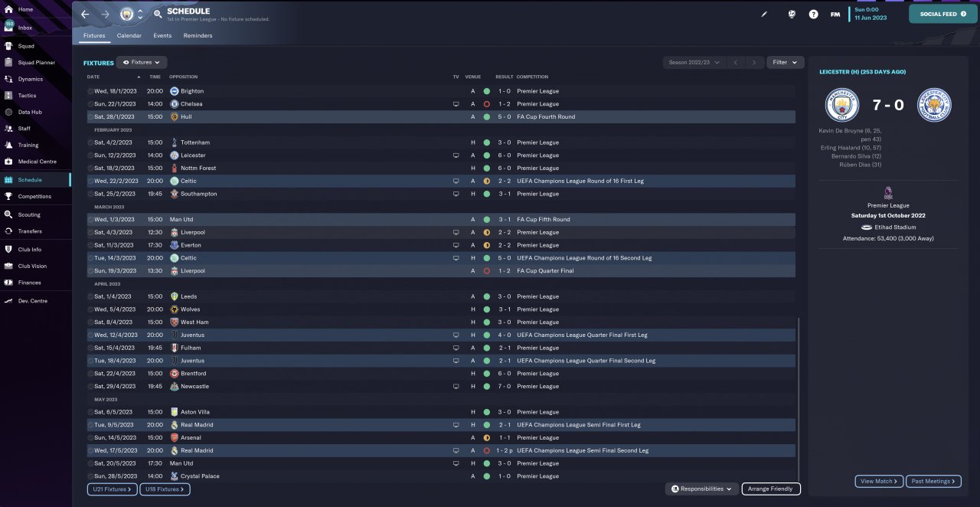This screenshot has height=507, width=980.
Task: Click the forward navigation arrow
Action: click(x=105, y=14)
